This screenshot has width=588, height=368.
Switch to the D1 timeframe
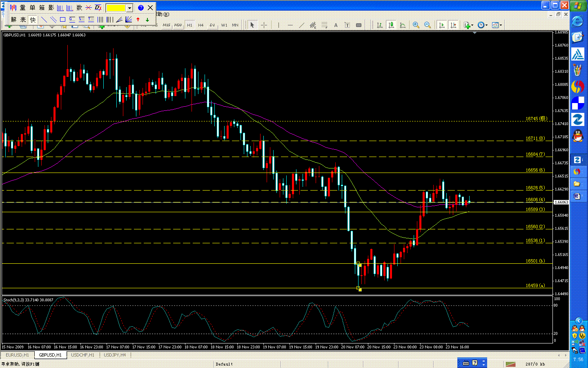click(212, 25)
